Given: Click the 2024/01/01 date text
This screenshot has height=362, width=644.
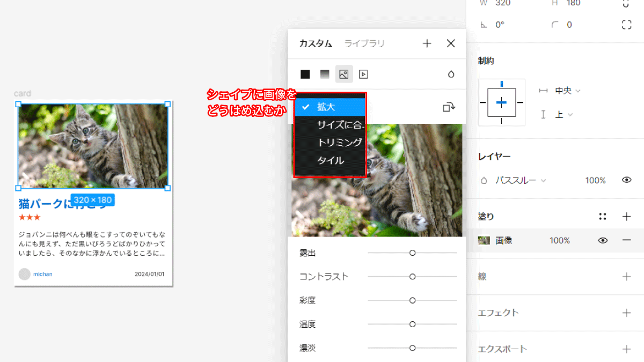Looking at the screenshot, I should tap(150, 274).
